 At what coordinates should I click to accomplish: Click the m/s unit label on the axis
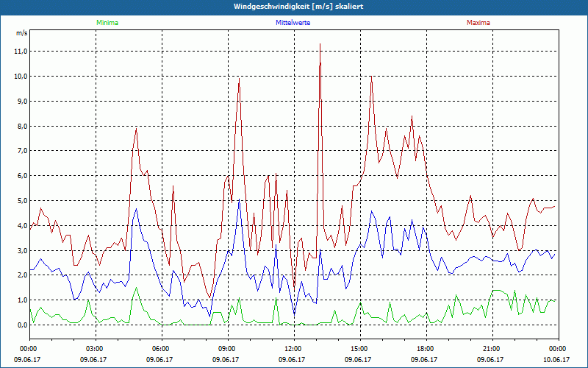[21, 33]
